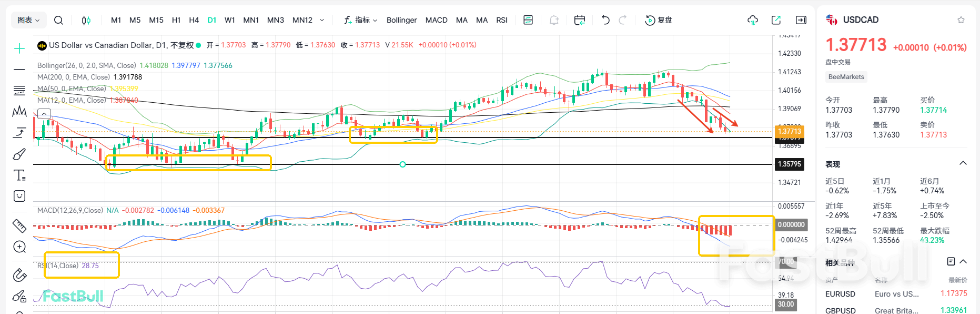Add USDCAD to favorites with star
The height and width of the screenshot is (314, 980).
(x=961, y=20)
